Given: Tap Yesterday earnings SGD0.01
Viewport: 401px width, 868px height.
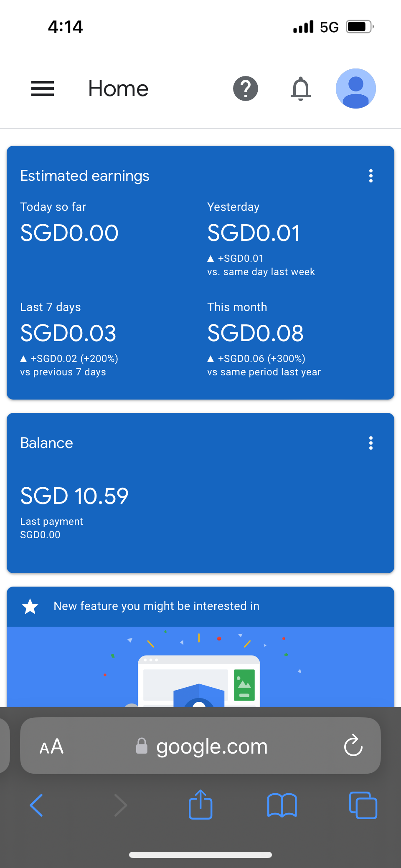Looking at the screenshot, I should tap(254, 233).
